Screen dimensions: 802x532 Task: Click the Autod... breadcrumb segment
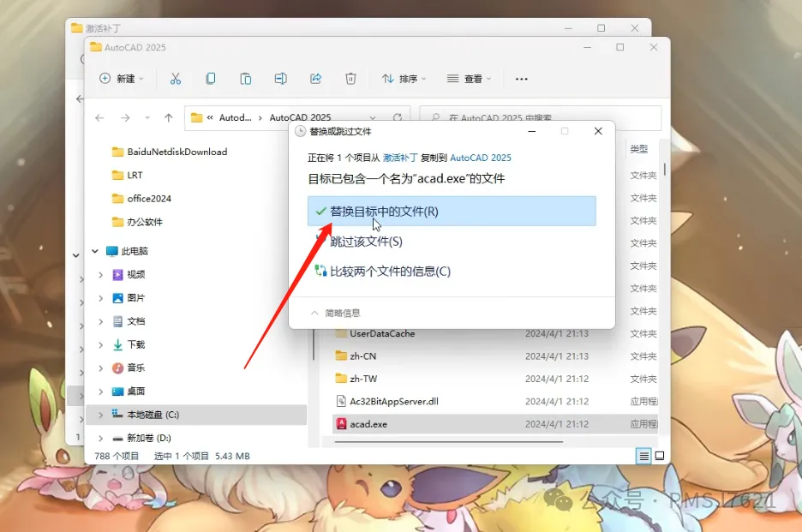(x=236, y=117)
